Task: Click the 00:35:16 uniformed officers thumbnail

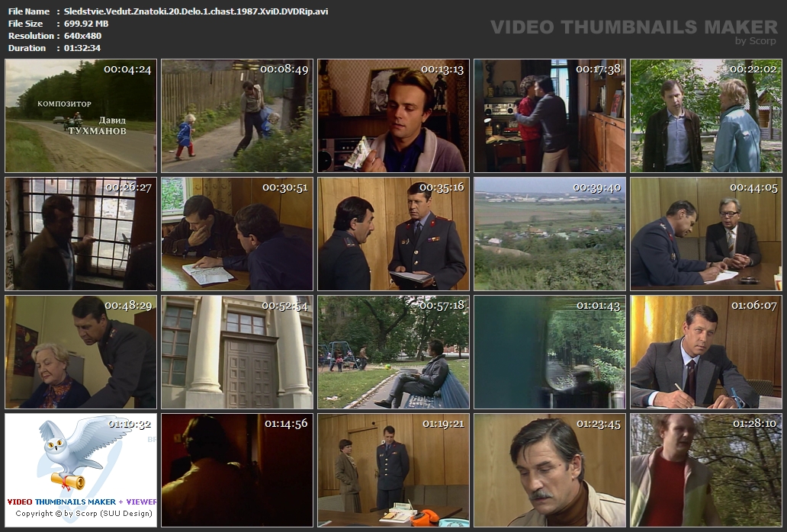Action: click(393, 234)
